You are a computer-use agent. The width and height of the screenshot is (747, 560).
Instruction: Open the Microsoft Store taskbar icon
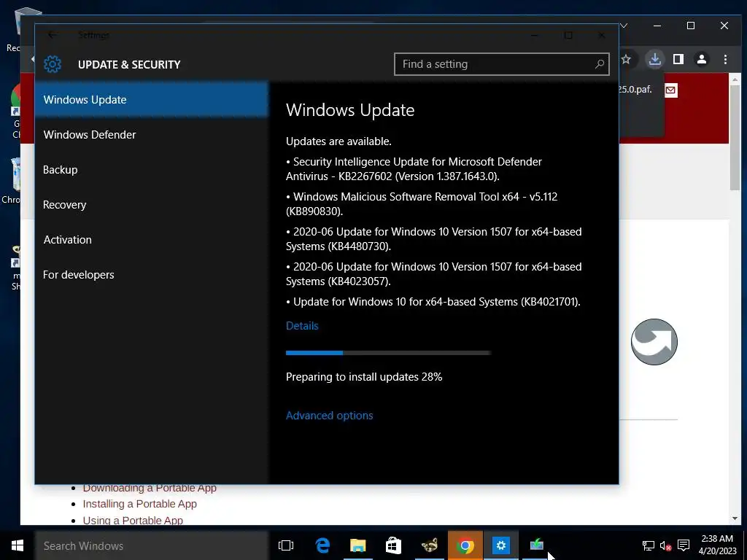tap(393, 545)
